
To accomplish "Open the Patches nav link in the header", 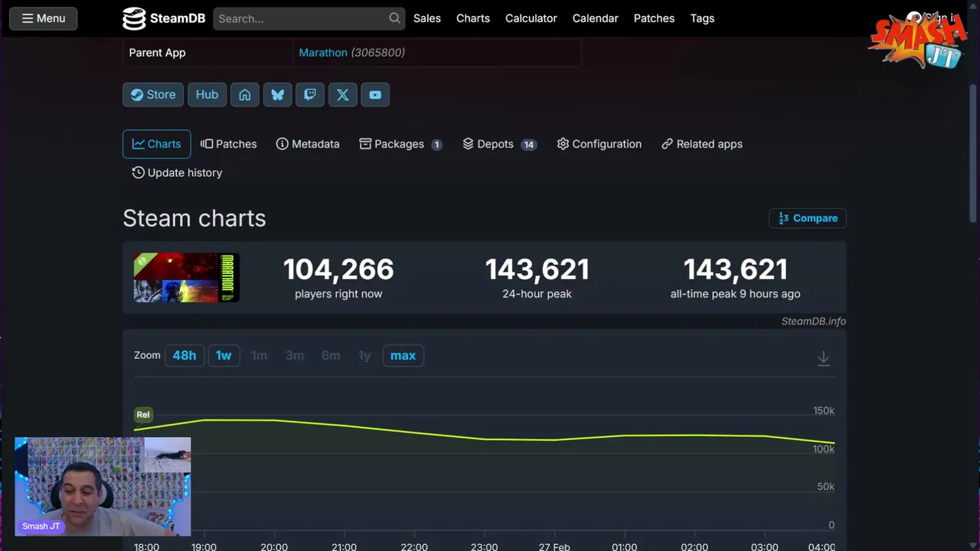I will click(x=654, y=18).
